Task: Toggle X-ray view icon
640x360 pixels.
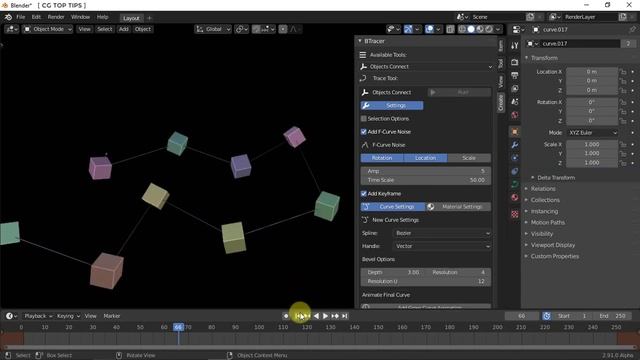Action: point(450,29)
